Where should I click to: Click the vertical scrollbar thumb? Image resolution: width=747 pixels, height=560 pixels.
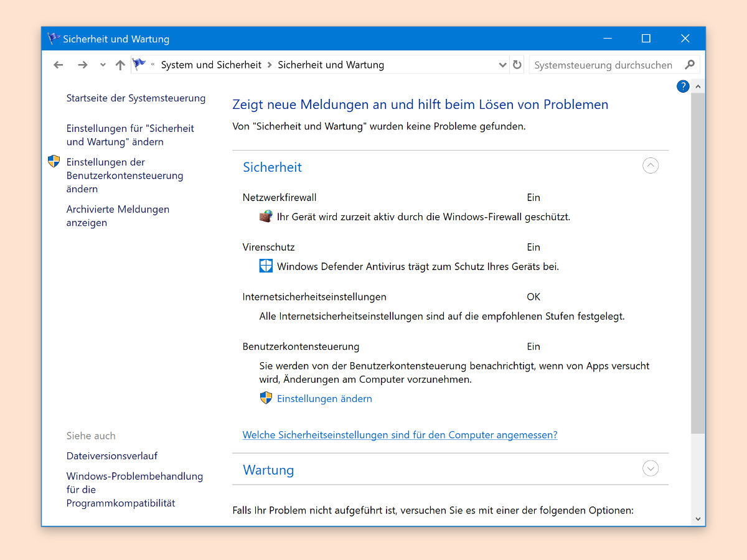click(x=698, y=263)
